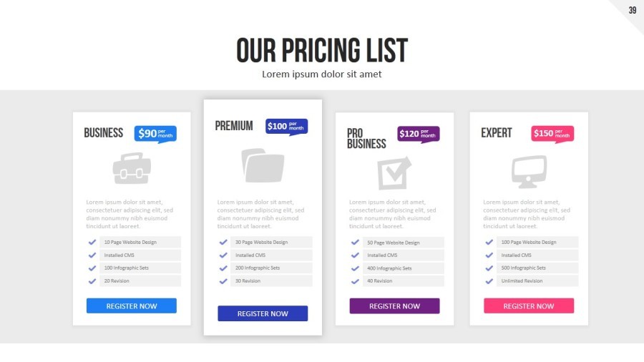Click the $100 per month price tag
Image resolution: width=644 pixels, height=362 pixels.
(x=286, y=126)
